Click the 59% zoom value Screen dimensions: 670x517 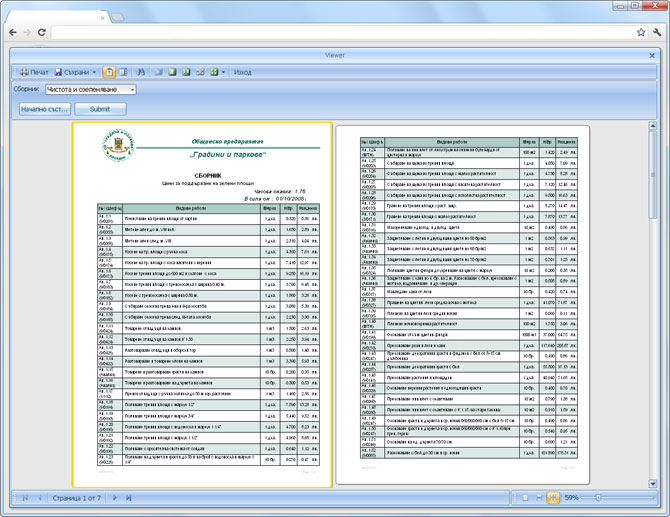[x=571, y=498]
